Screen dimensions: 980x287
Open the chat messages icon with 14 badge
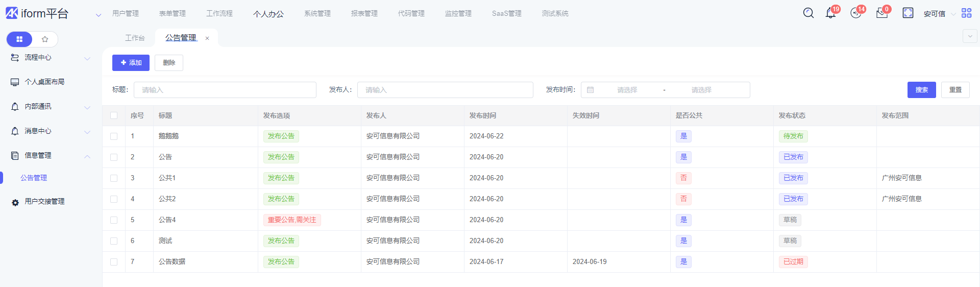point(856,13)
